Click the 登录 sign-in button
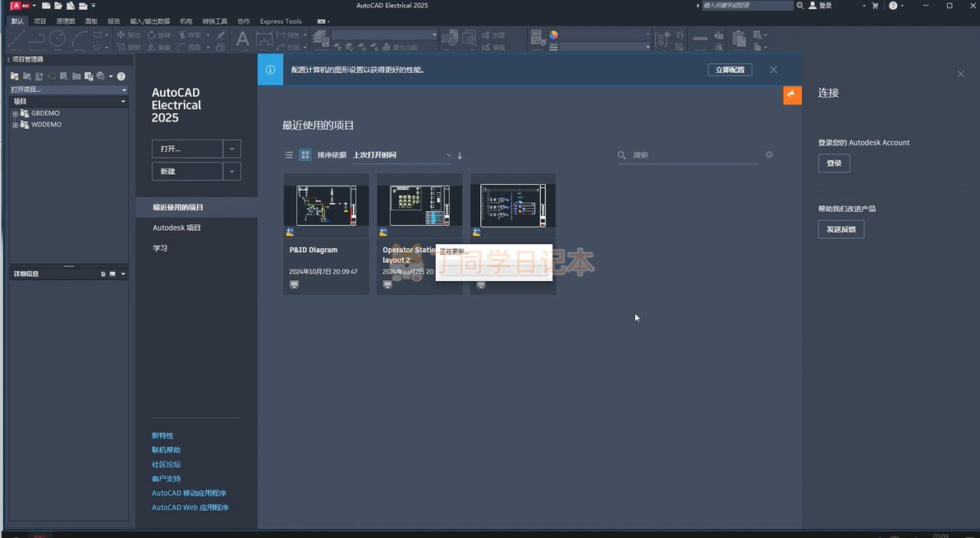980x538 pixels. 833,163
